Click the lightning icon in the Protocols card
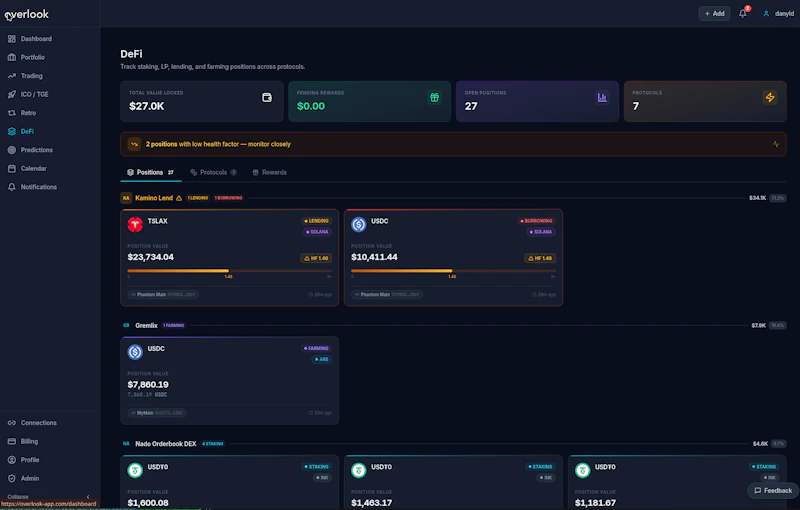800x510 pixels. coord(770,97)
